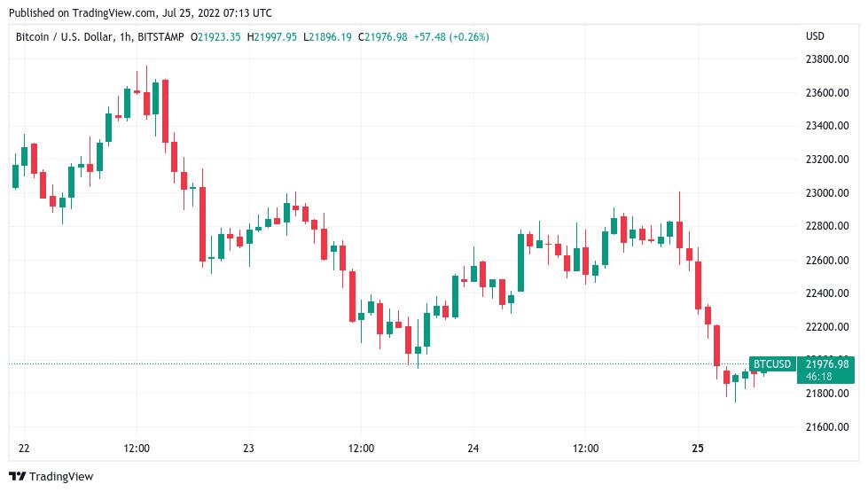The height and width of the screenshot is (492, 868).
Task: Click the 23800.00 price axis label
Action: (x=826, y=59)
